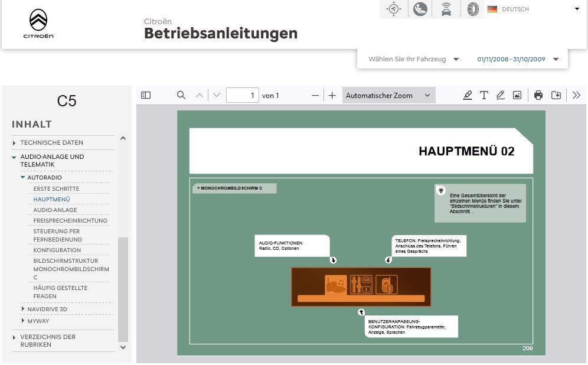The image size is (588, 365).
Task: Select the add text tool
Action: (484, 95)
